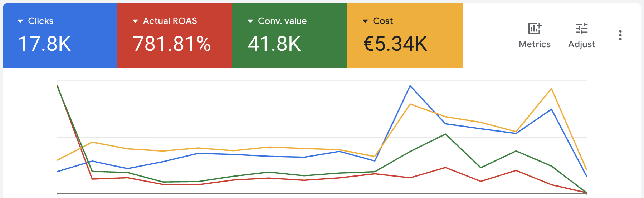Image resolution: width=644 pixels, height=198 pixels.
Task: Click the Metrics label text
Action: [535, 44]
